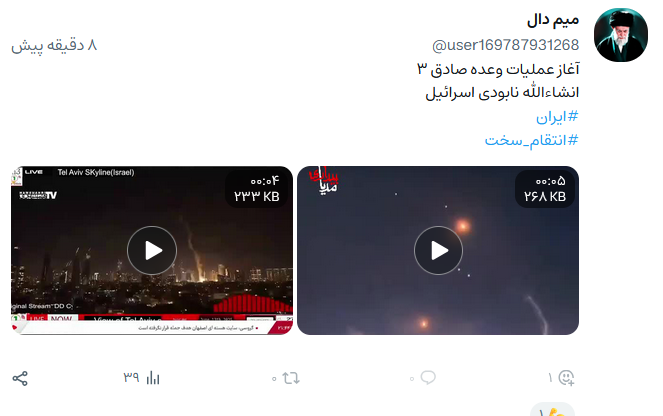Open the view statistics bar-chart icon

point(153,378)
